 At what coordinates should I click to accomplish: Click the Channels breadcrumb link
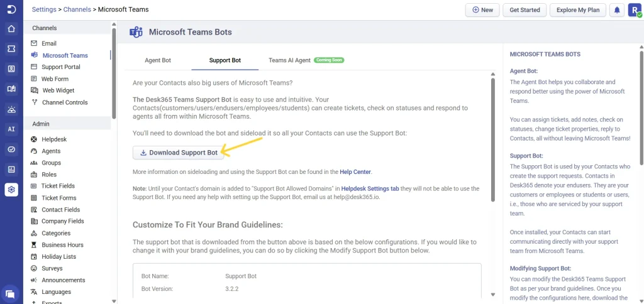click(77, 9)
